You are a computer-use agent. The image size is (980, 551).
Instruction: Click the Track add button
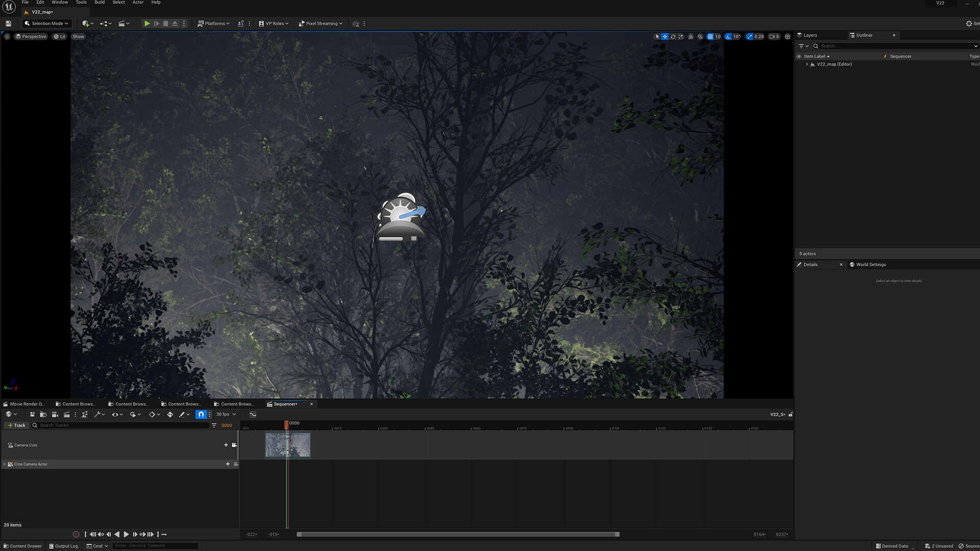point(16,425)
